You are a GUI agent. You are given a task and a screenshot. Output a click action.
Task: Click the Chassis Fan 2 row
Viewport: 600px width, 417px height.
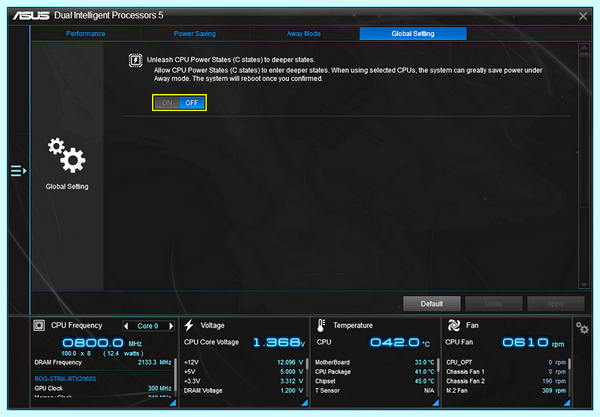[x=506, y=381]
